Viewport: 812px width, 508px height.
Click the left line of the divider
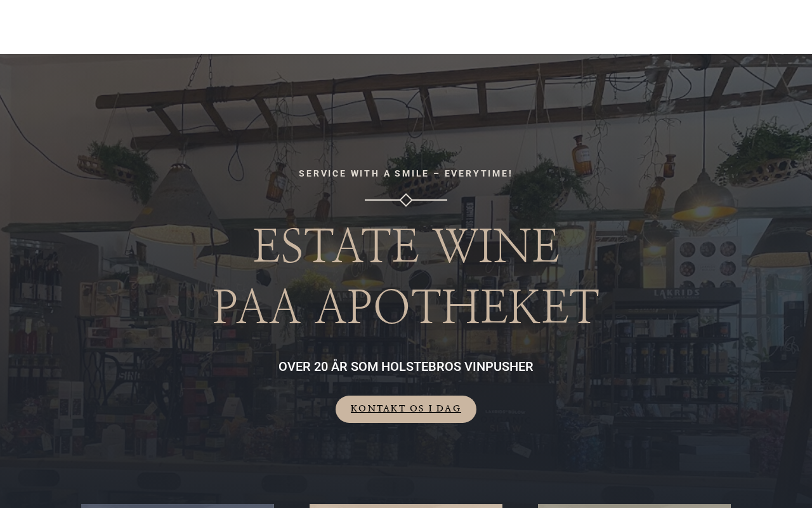383,200
